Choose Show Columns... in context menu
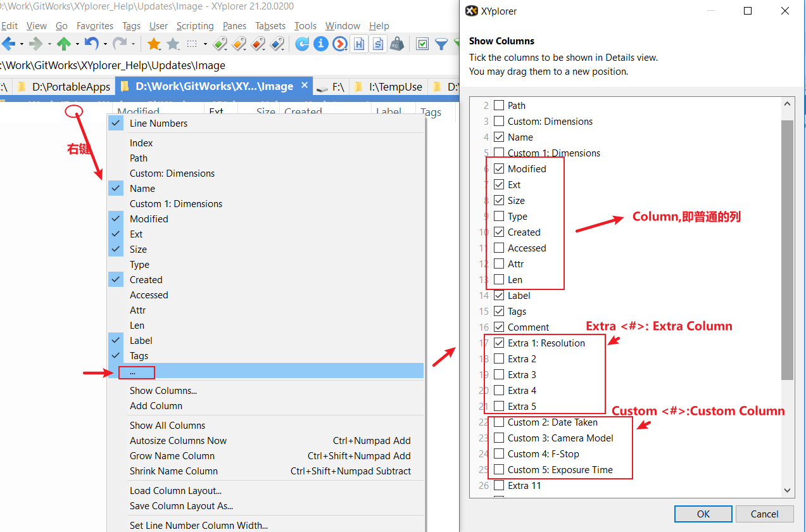The width and height of the screenshot is (806, 532). click(163, 391)
